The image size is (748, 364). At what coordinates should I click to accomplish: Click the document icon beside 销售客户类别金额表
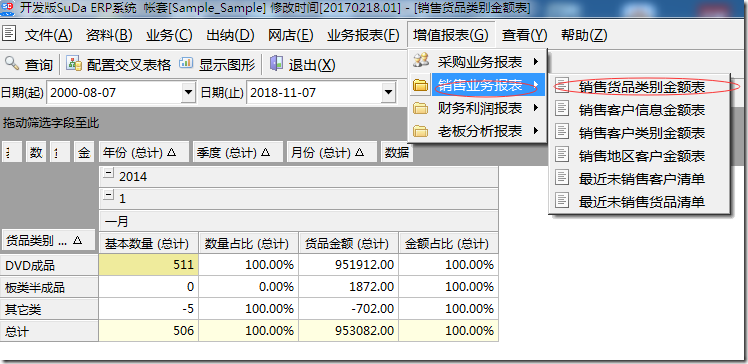click(x=563, y=132)
